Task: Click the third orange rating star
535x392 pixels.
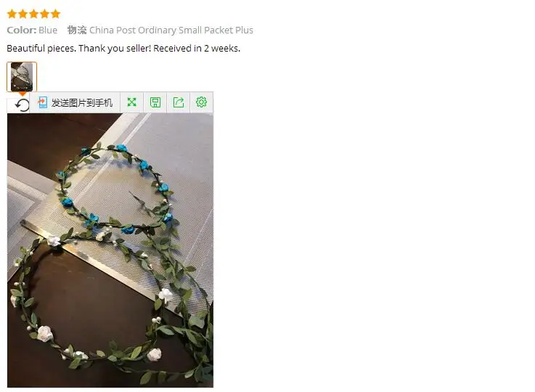Action: point(34,14)
